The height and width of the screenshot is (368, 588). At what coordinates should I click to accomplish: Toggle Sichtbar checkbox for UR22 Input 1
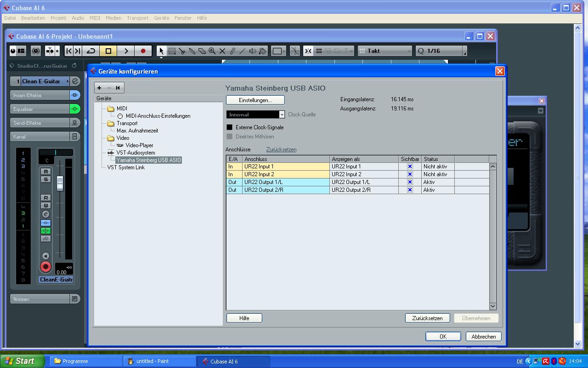410,167
